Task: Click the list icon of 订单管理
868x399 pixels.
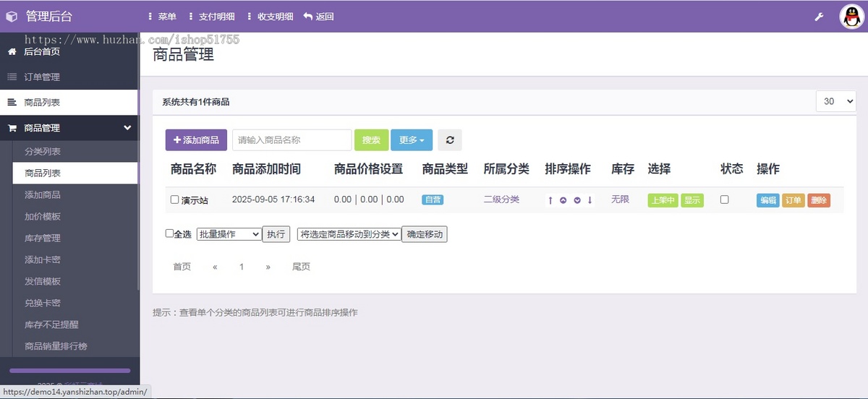Action: pyautogui.click(x=12, y=77)
